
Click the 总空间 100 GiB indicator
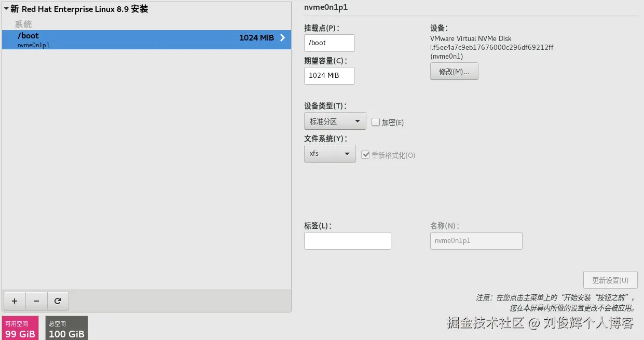(66, 328)
